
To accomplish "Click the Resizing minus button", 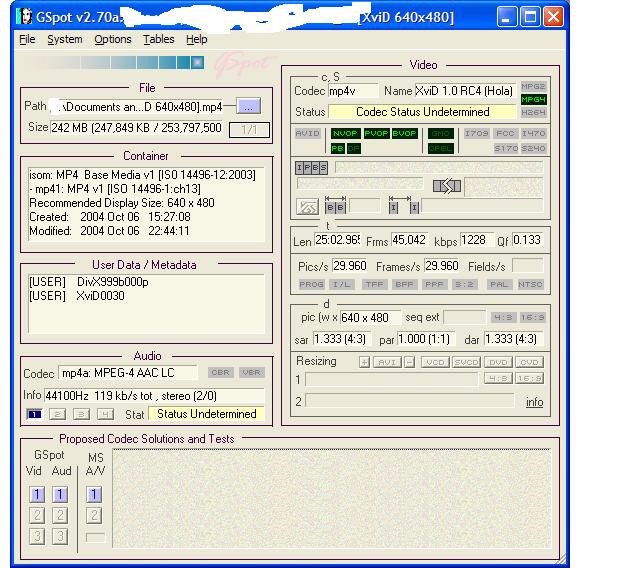I will click(410, 362).
